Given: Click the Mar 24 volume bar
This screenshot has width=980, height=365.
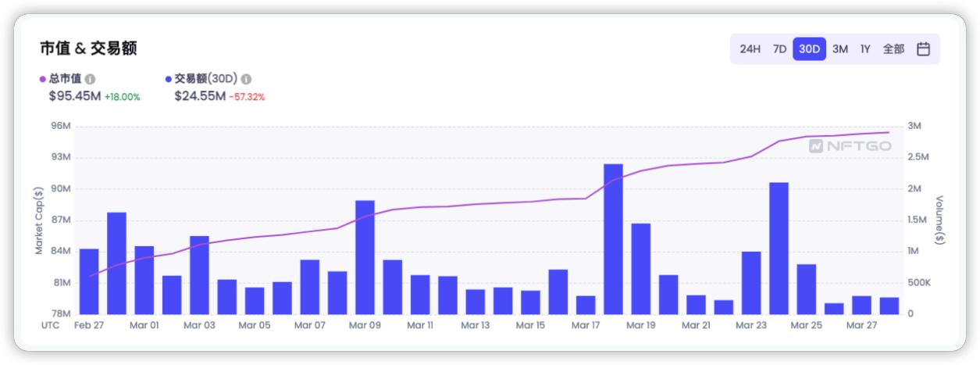Looking at the screenshot, I should pos(779,248).
